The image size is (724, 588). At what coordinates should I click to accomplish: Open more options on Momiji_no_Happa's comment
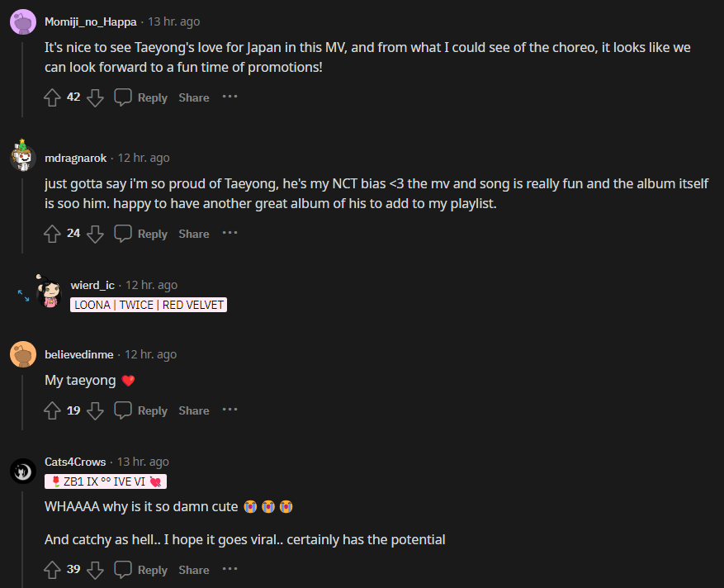230,97
